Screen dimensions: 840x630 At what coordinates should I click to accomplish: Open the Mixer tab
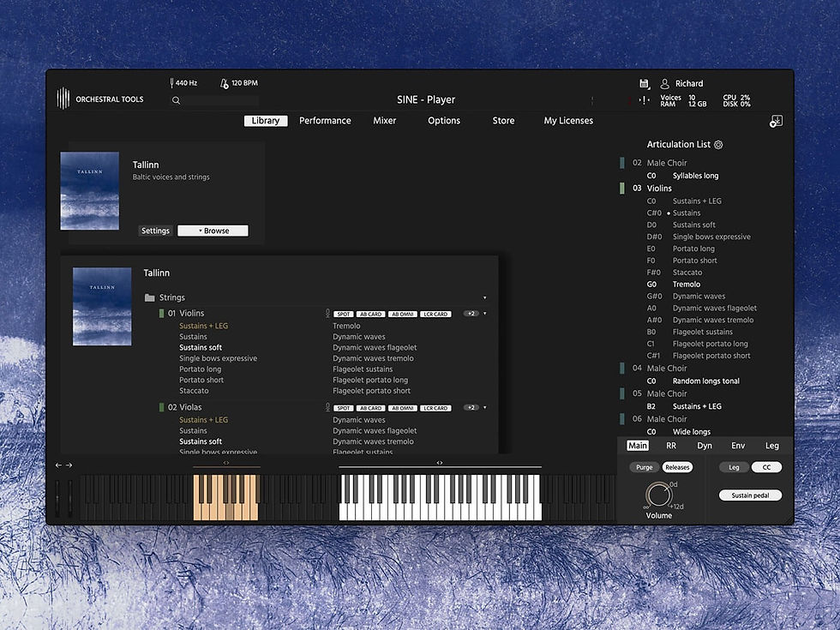(x=385, y=121)
